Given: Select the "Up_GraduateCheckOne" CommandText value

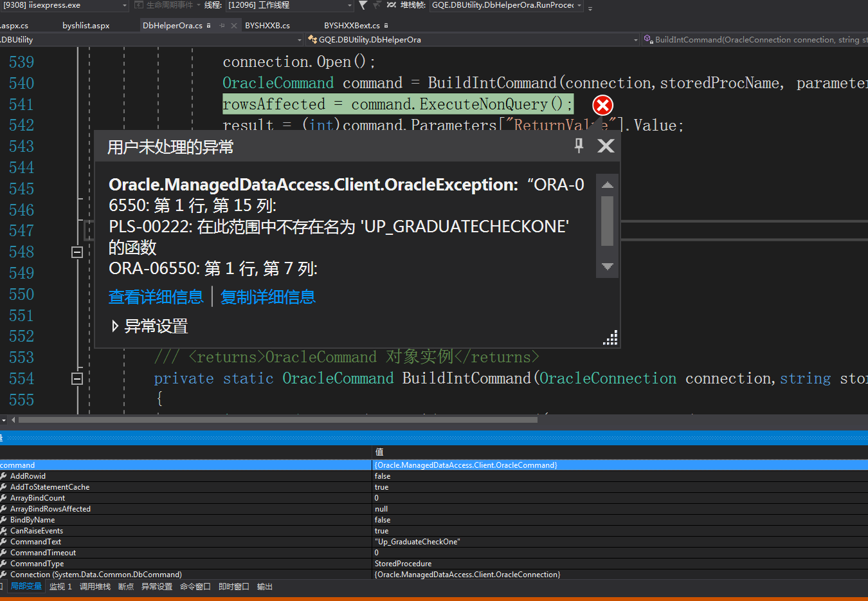Looking at the screenshot, I should 417,542.
